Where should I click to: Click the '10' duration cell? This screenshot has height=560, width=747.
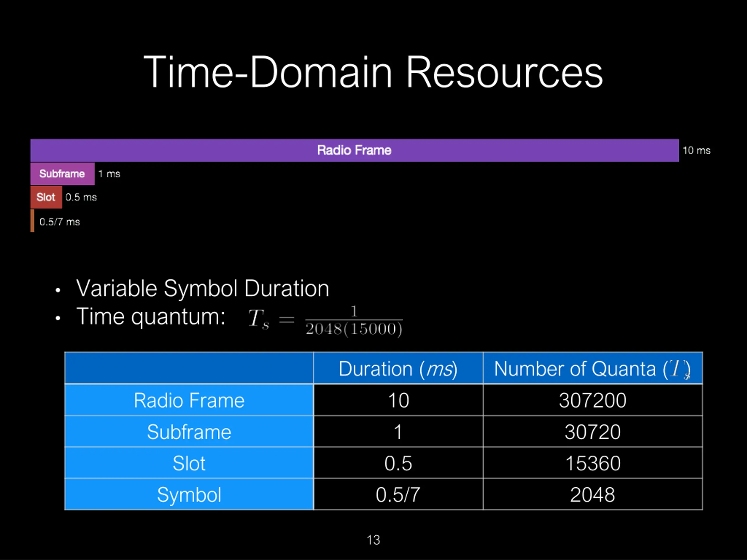398,400
